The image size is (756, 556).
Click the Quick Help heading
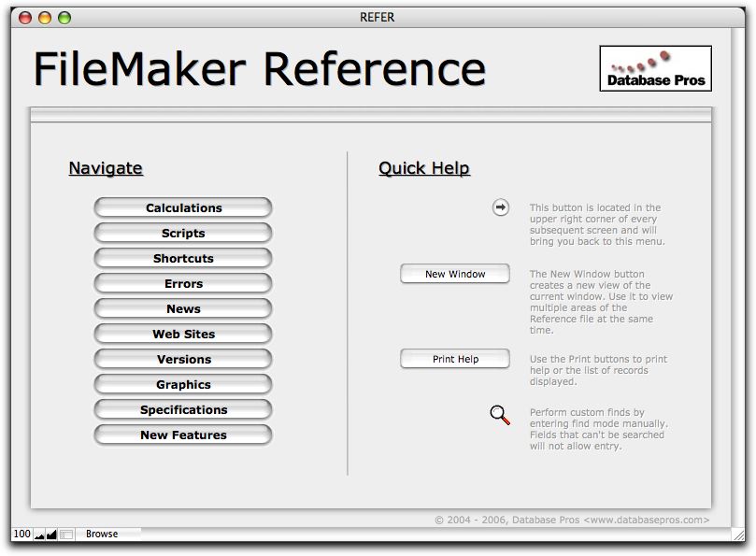click(424, 168)
